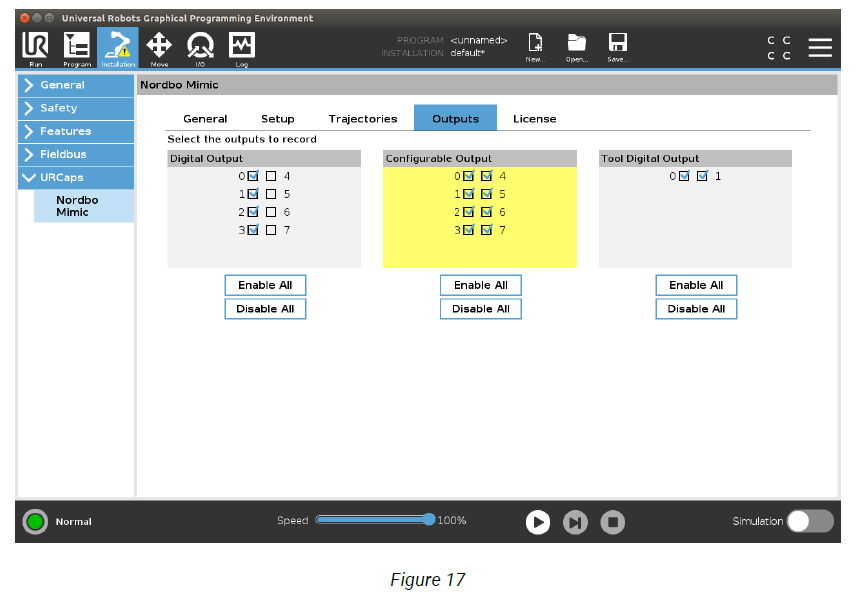Click the "Normal" status label
Viewport: 867px width, 599px height.
[x=74, y=522]
